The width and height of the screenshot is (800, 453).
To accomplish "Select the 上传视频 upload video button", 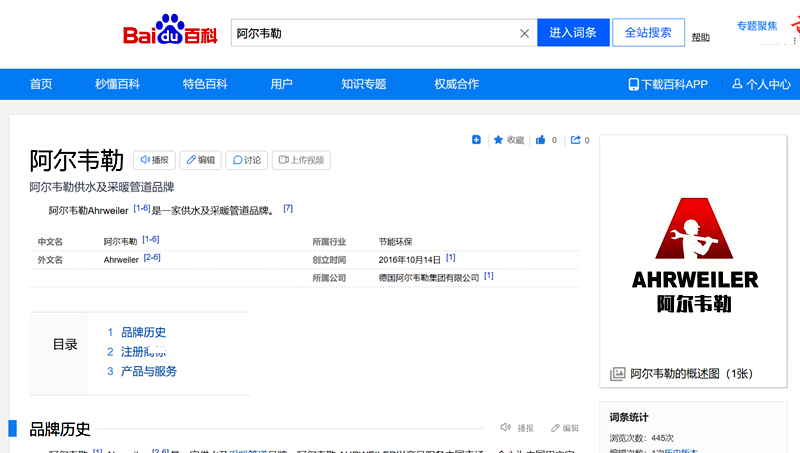I will coord(301,160).
